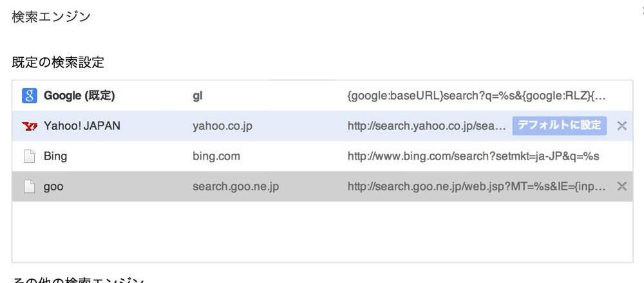Screen dimensions: 644x283
Task: Remove goo search engine with X icon
Action: [622, 187]
